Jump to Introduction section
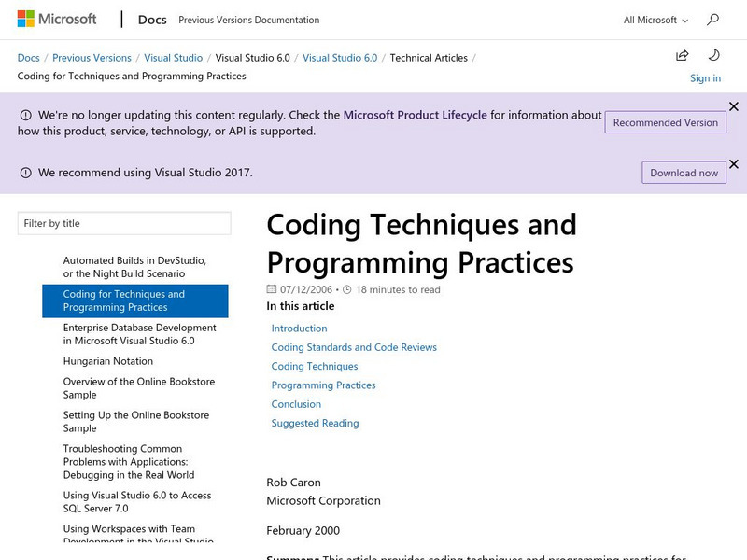Viewport: 747px width, 560px height. (299, 329)
